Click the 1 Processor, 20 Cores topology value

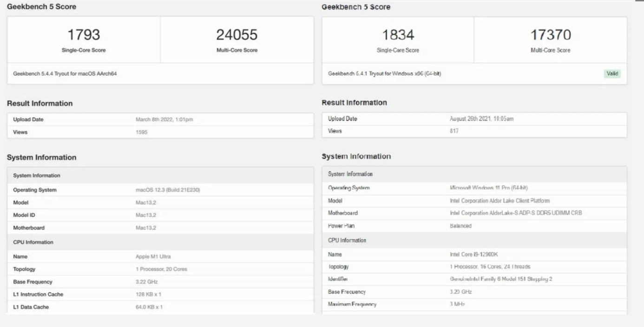point(161,269)
